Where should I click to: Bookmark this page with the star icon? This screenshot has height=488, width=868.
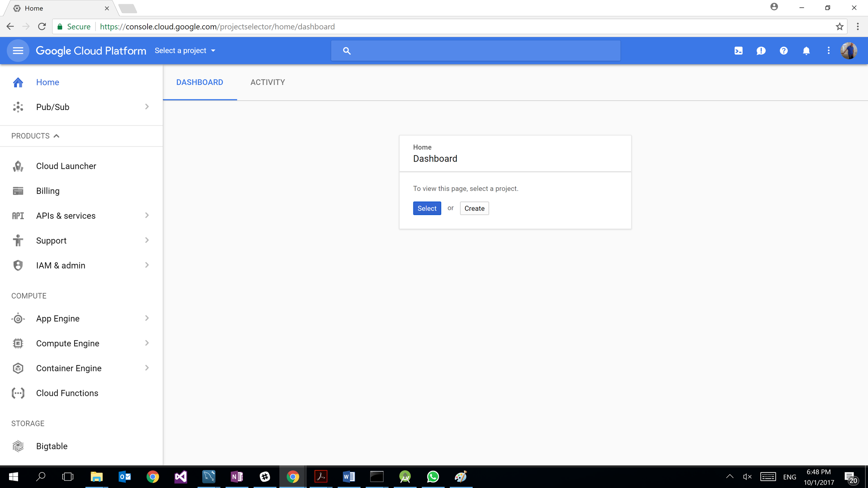click(x=839, y=27)
